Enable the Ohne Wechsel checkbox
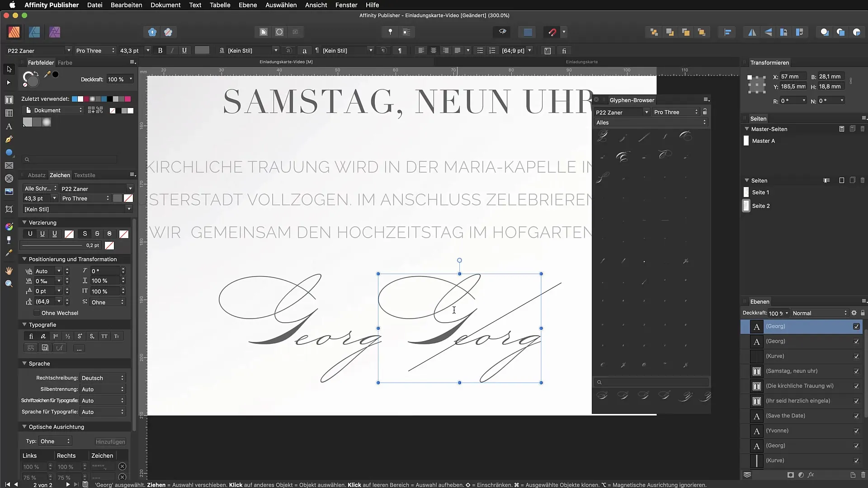 37,313
